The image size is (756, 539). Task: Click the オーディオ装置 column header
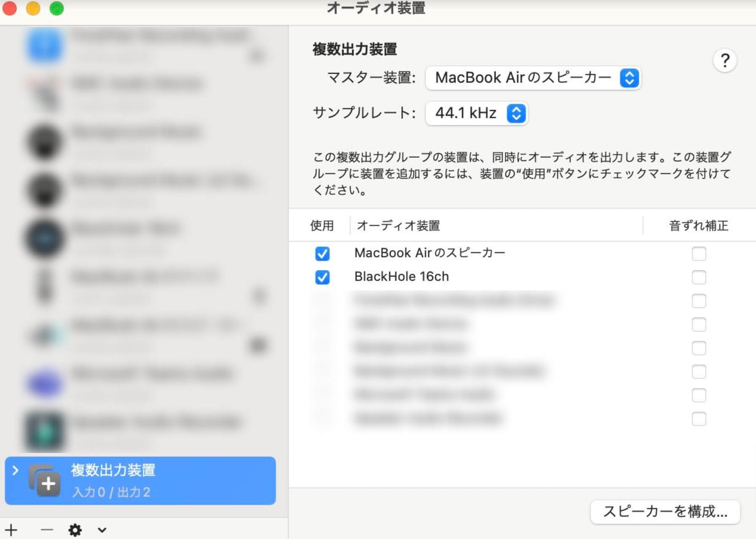coord(398,226)
